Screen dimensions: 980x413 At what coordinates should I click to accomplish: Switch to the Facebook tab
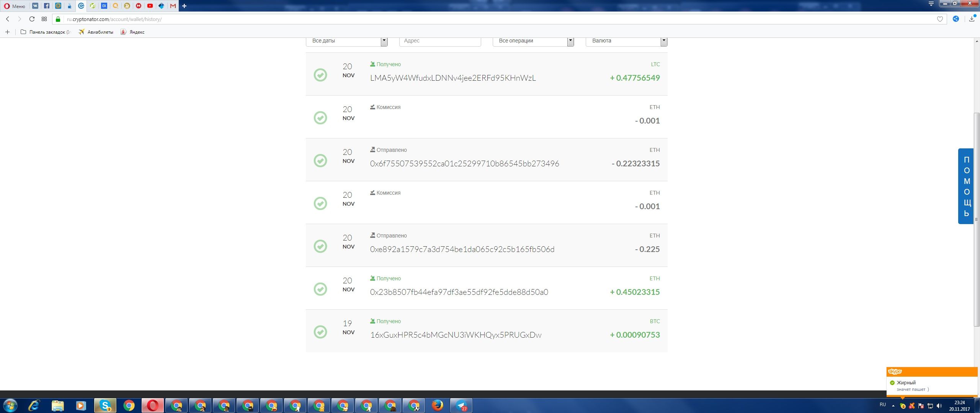(x=46, y=6)
